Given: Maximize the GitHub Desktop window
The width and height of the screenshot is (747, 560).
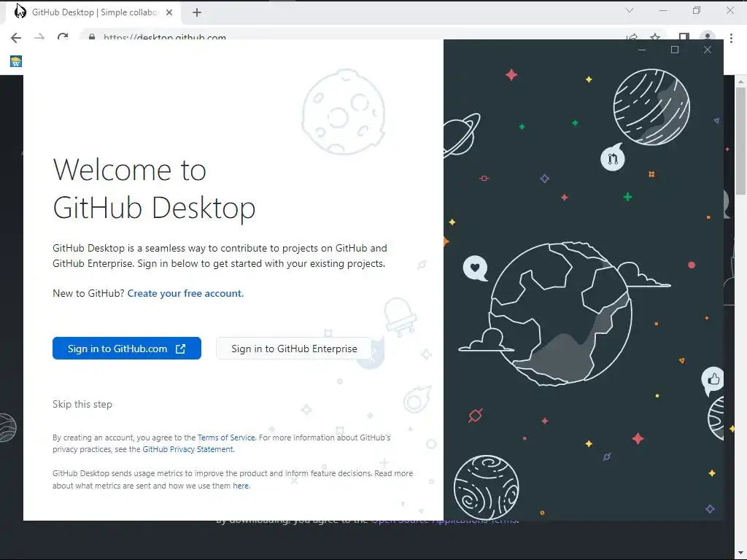Looking at the screenshot, I should [x=675, y=50].
